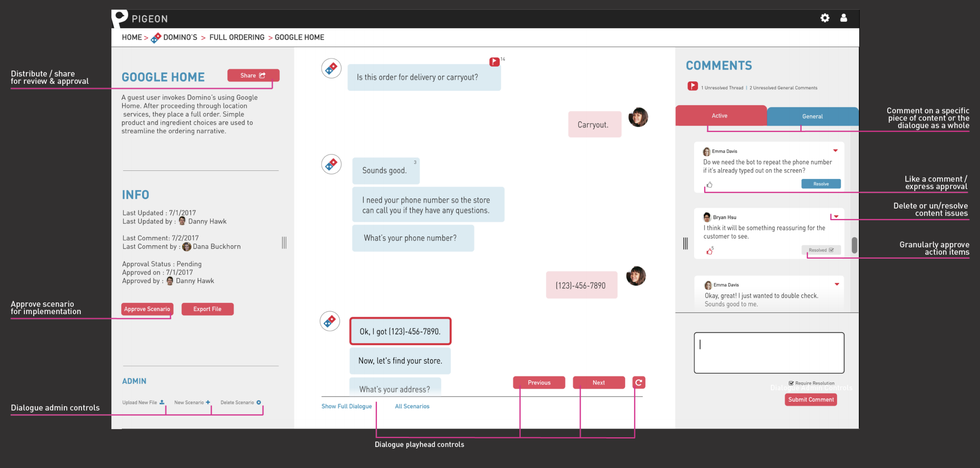The image size is (980, 468).
Task: Click the Delete Scenario label
Action: point(237,402)
